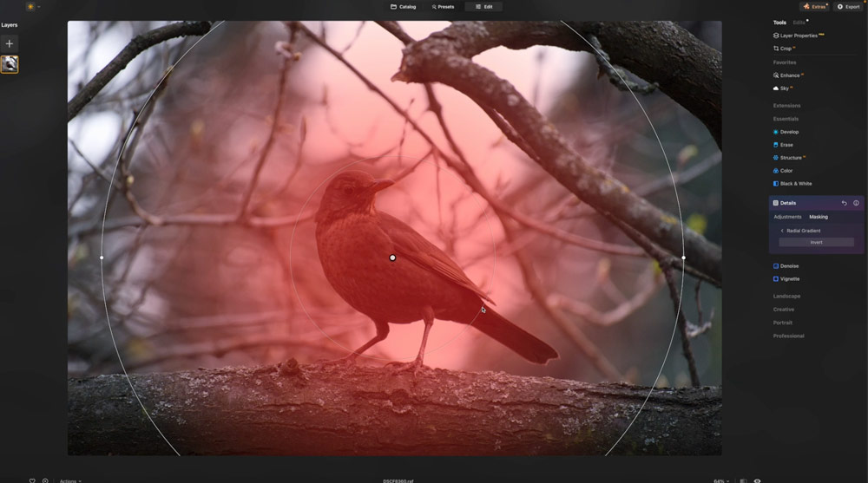This screenshot has height=483, width=868.
Task: Open the Denoise tool
Action: 786,266
